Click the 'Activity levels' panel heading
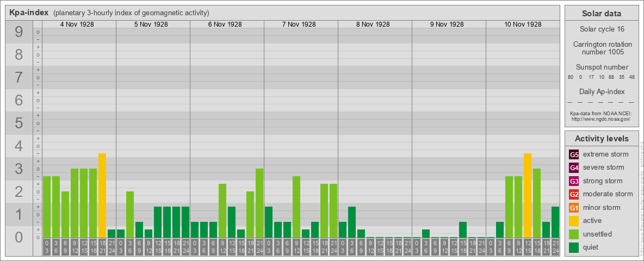The image size is (644, 261). coord(602,139)
